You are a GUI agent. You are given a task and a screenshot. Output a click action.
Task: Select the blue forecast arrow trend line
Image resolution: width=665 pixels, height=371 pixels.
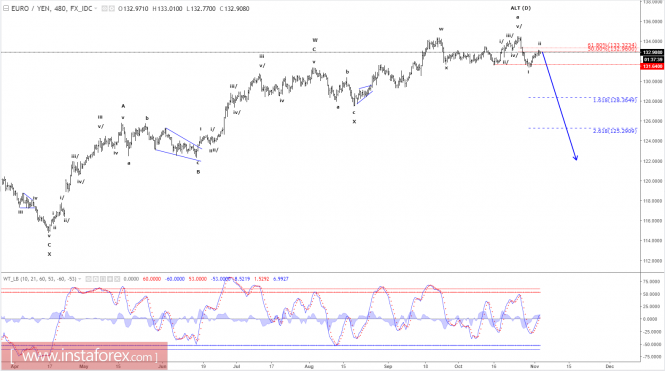pyautogui.click(x=559, y=106)
